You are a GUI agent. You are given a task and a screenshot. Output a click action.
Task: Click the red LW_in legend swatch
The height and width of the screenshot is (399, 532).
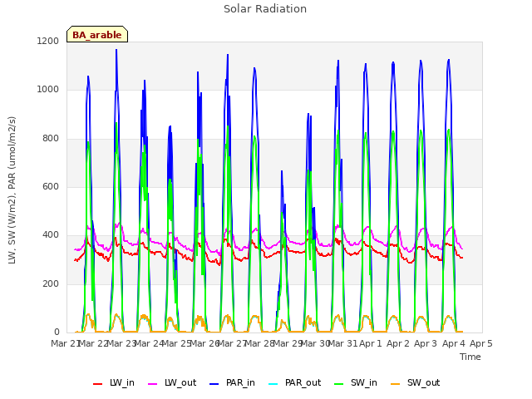(98, 384)
